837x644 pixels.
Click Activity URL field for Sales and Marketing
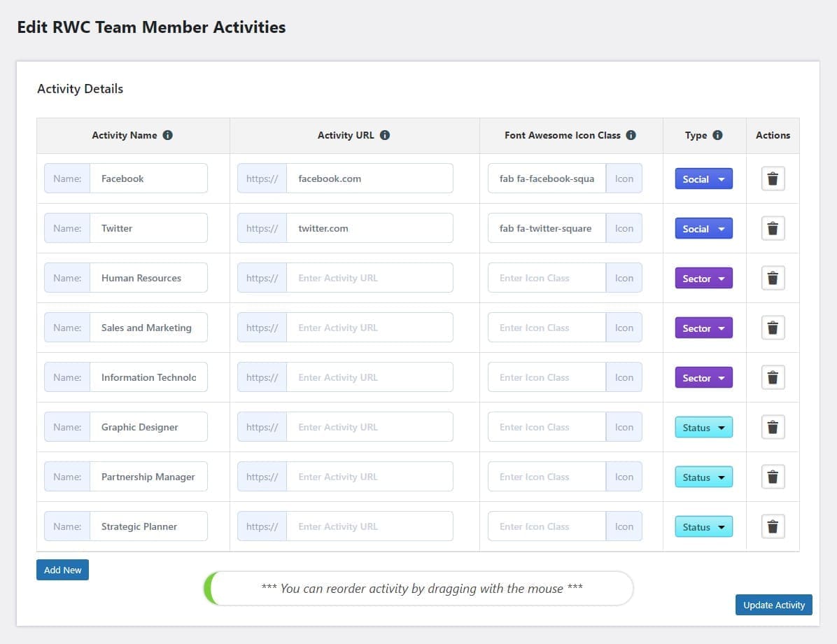pyautogui.click(x=370, y=328)
